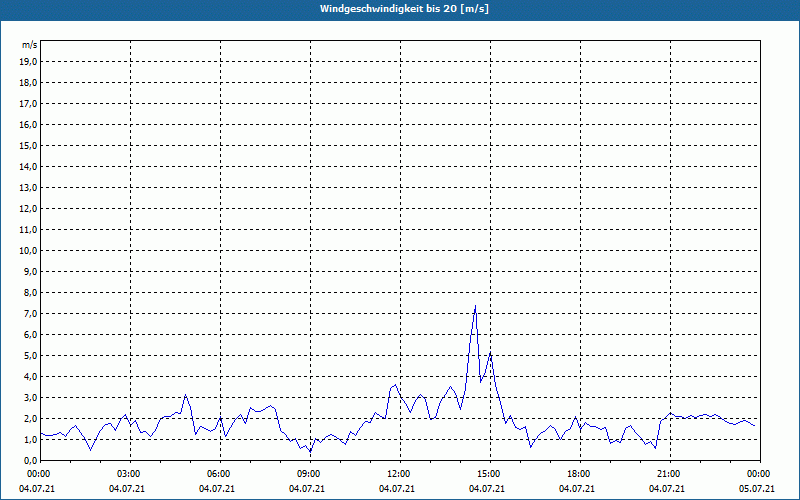Select the '0,0' y-axis origin label
Viewport: 800px width, 500px height.
[x=31, y=460]
